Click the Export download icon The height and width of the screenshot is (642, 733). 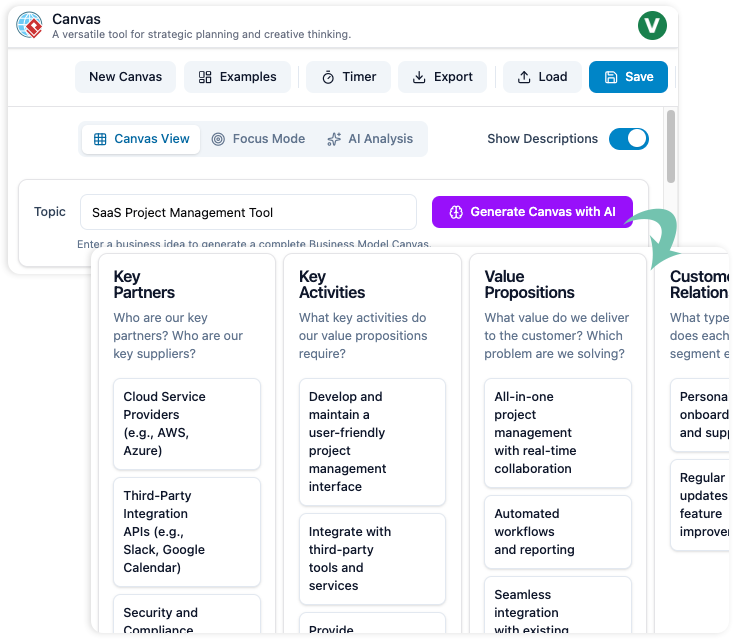(419, 77)
